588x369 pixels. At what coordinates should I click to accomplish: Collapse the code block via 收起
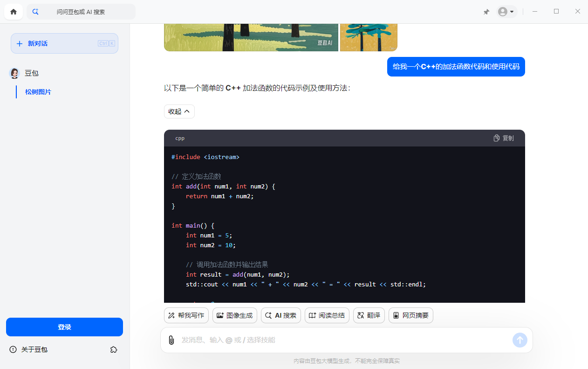tap(179, 111)
